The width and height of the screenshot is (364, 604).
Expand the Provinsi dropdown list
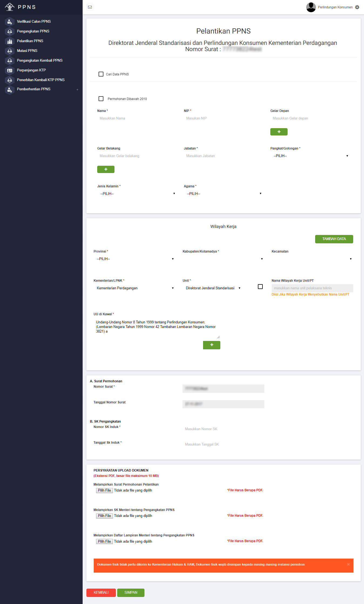tap(134, 259)
